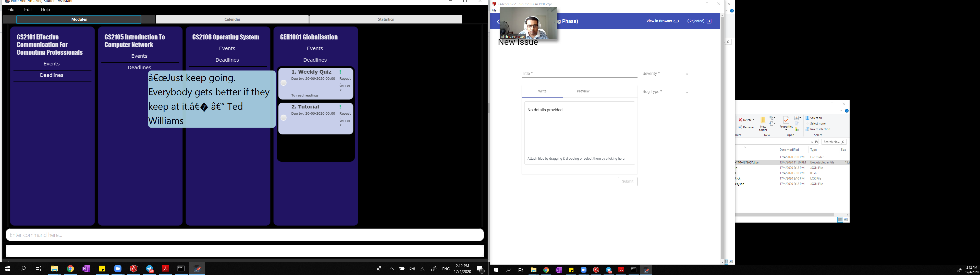This screenshot has height=275, width=980.
Task: Open Zoom from the taskbar
Action: pyautogui.click(x=118, y=269)
